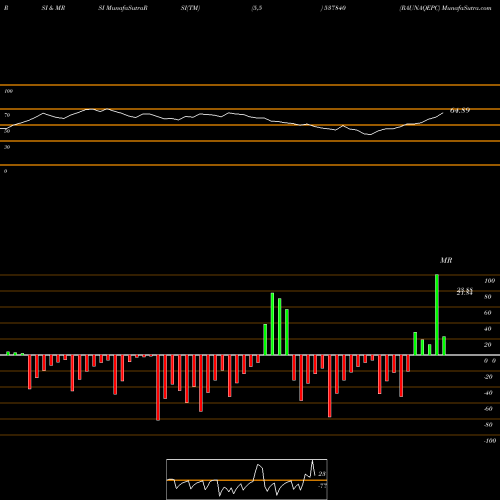This screenshot has height=500, width=500.
Task: Click the MR axis label -40
Action: [x=488, y=393]
